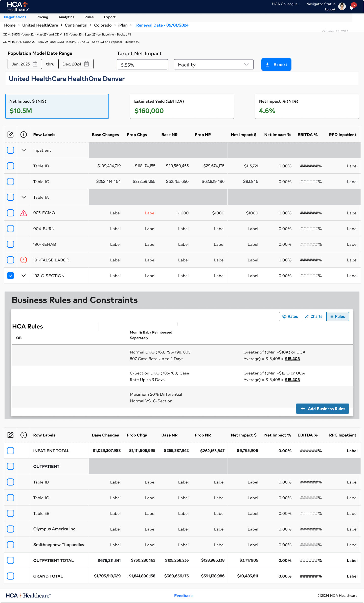Expand the 192-C-SECTION row chevron
Screen dimensions: 364x603
tap(24, 276)
